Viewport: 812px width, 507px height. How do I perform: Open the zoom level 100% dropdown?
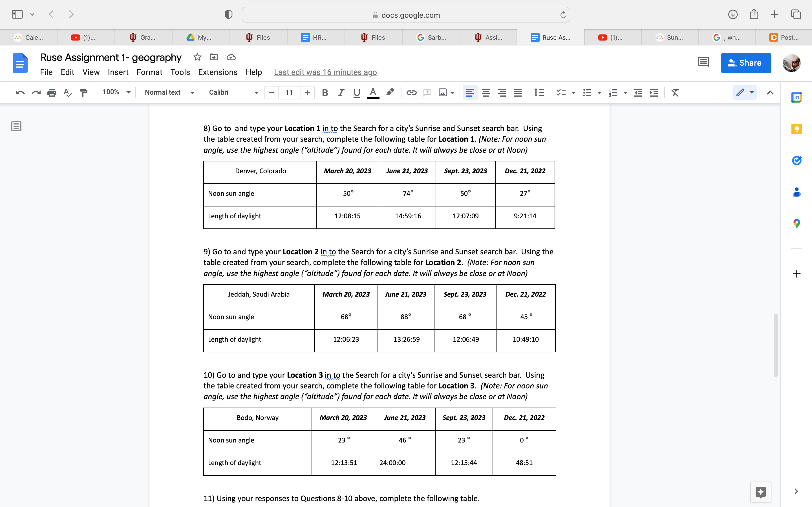coord(116,92)
